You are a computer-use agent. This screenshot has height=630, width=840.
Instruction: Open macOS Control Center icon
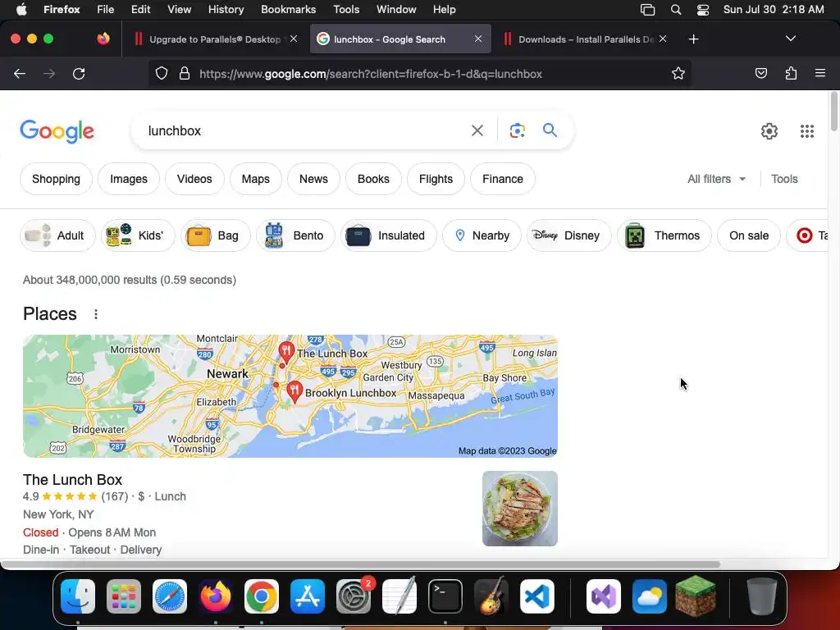703,9
